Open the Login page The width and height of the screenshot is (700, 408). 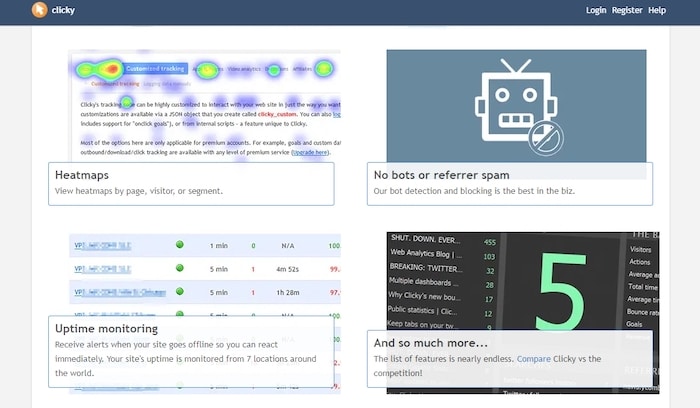coord(596,10)
